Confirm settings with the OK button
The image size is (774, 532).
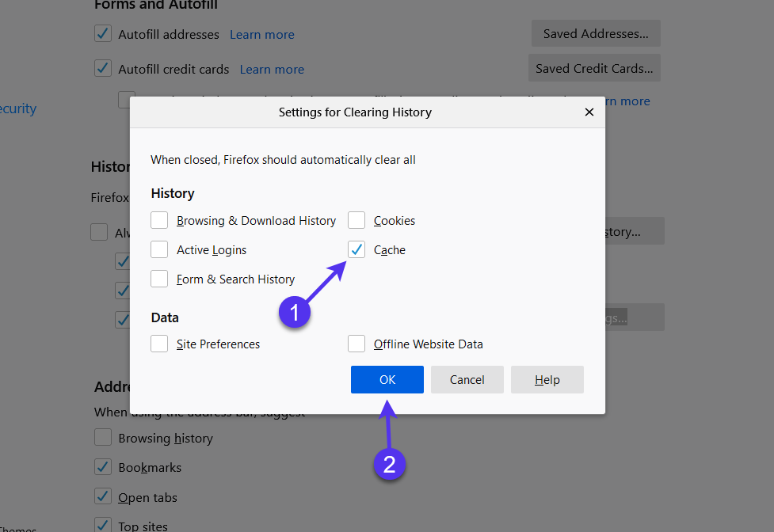(x=387, y=379)
